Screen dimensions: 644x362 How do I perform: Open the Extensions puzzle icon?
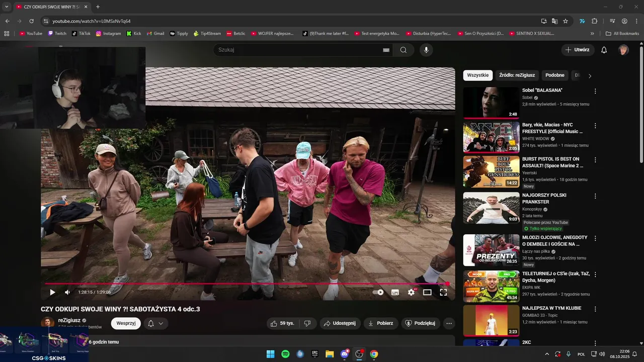pyautogui.click(x=595, y=21)
